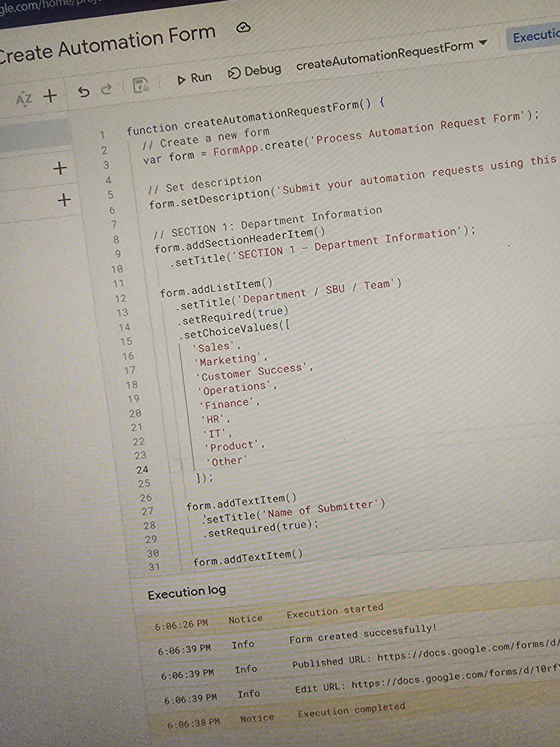The width and height of the screenshot is (560, 747).
Task: Select the Execution started log entry
Action: click(335, 611)
